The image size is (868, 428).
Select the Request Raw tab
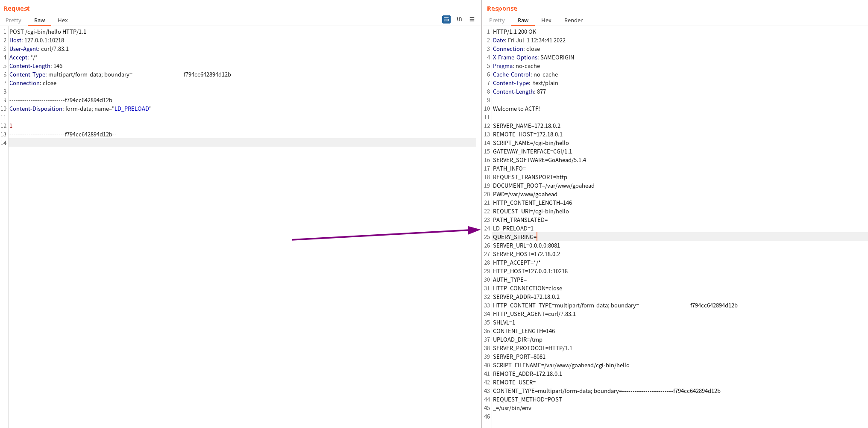(x=39, y=20)
